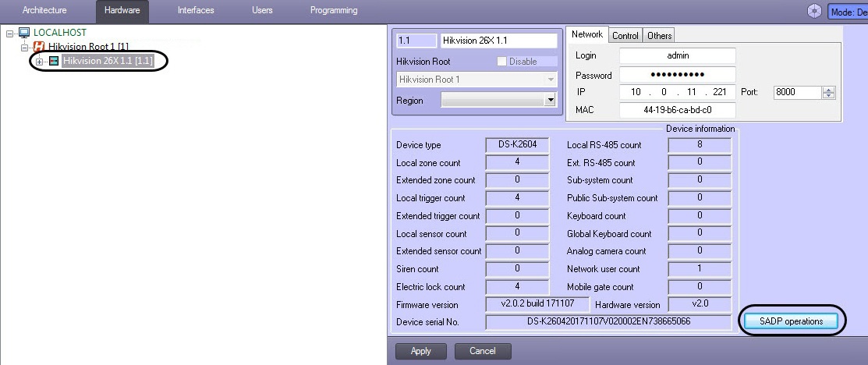This screenshot has height=365, width=868.
Task: Open the Interfaces tab
Action: pos(196,10)
